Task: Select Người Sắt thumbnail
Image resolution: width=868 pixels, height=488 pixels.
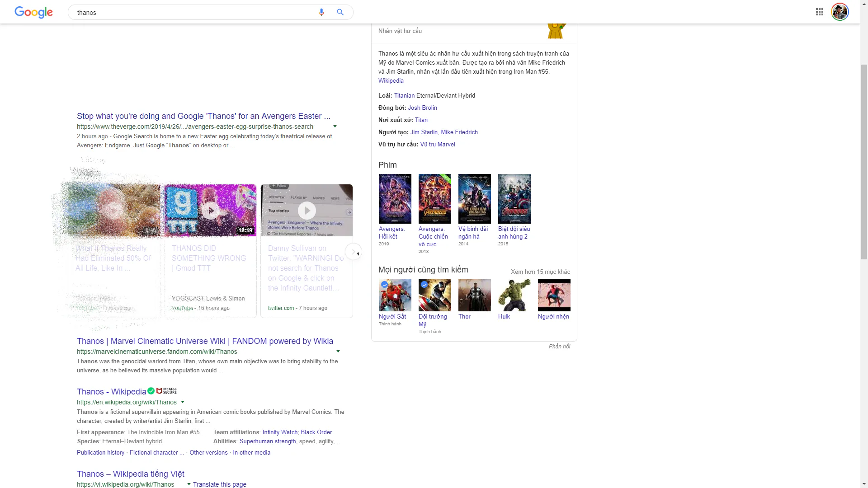Action: (395, 295)
